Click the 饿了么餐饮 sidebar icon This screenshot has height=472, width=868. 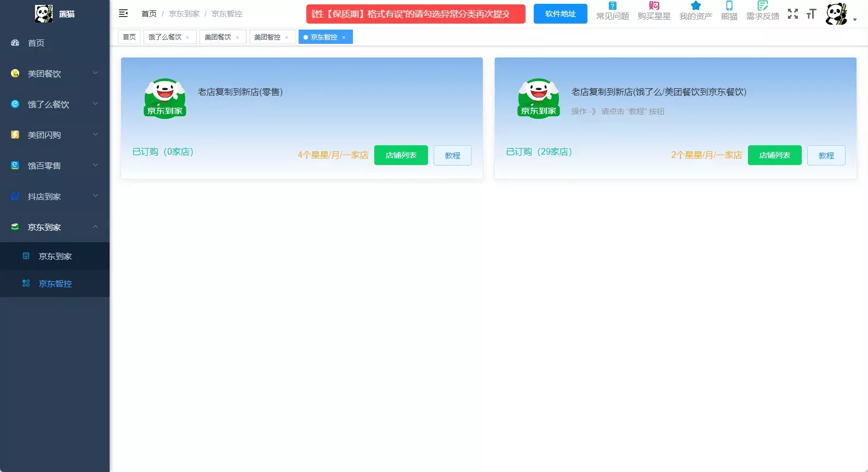pyautogui.click(x=15, y=104)
